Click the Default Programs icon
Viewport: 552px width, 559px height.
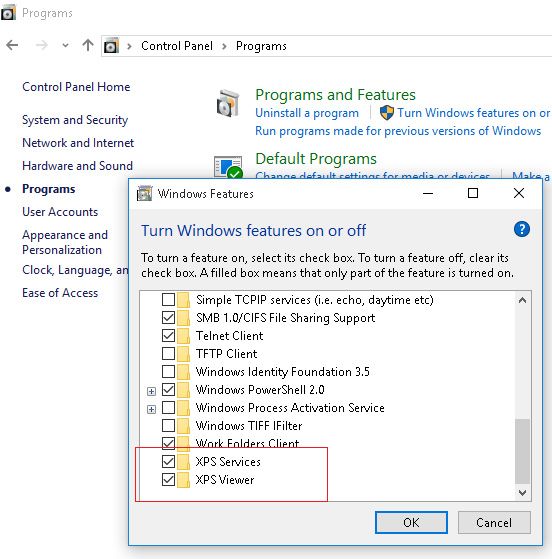coord(228,166)
